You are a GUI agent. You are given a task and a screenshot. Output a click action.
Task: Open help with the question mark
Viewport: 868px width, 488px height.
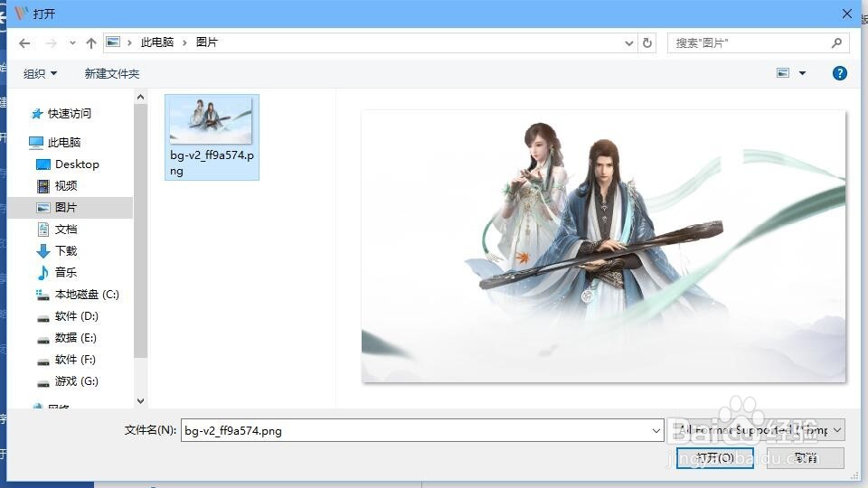pos(839,73)
